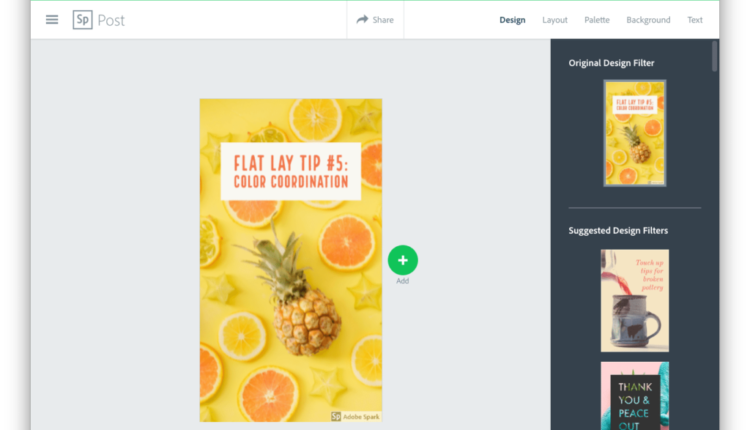Apply the broken pottery mug design filter
This screenshot has height=430, width=750.
click(635, 300)
